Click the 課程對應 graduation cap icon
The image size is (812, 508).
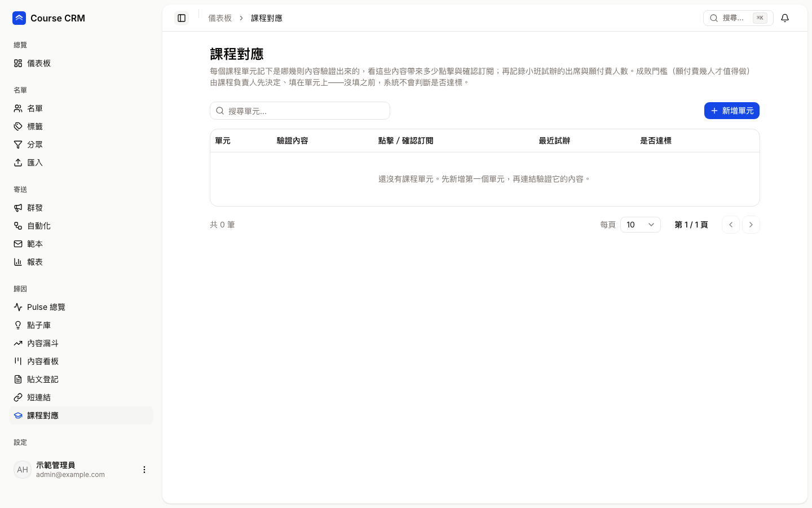tap(18, 415)
